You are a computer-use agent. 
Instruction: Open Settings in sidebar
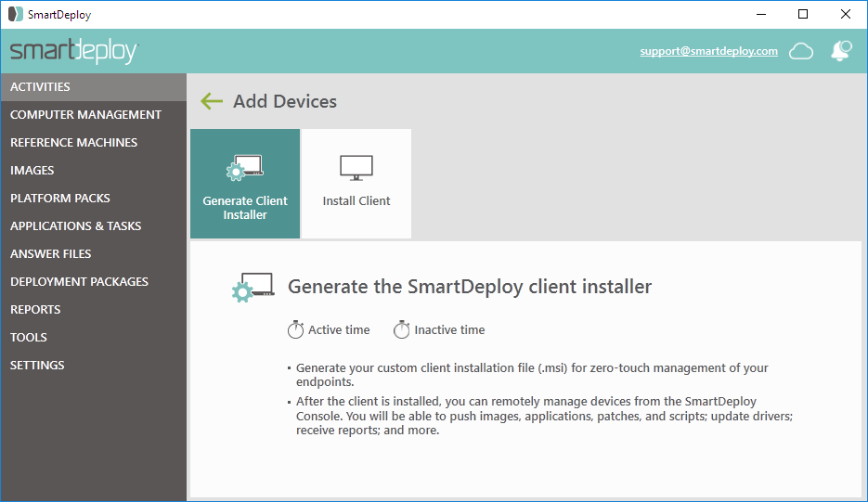(x=94, y=366)
